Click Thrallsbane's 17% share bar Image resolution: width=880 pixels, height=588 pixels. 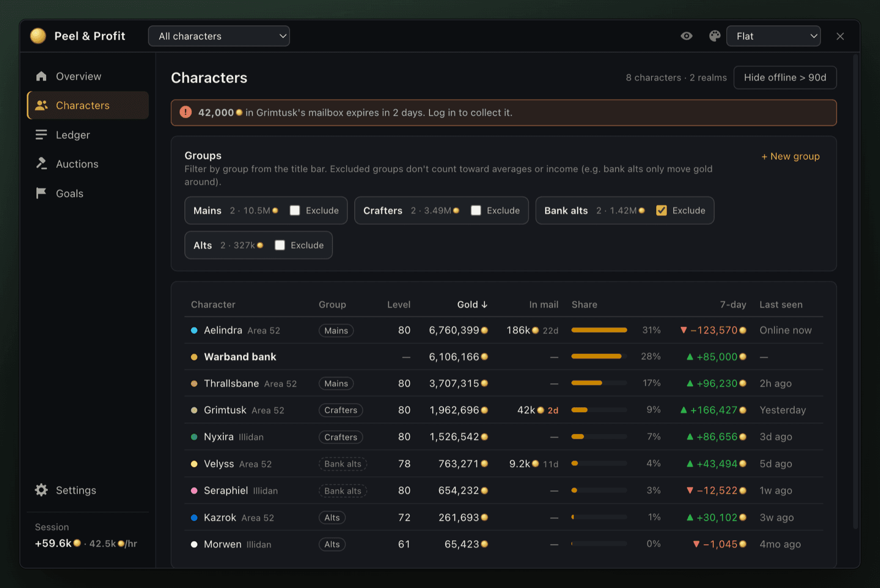click(x=599, y=383)
